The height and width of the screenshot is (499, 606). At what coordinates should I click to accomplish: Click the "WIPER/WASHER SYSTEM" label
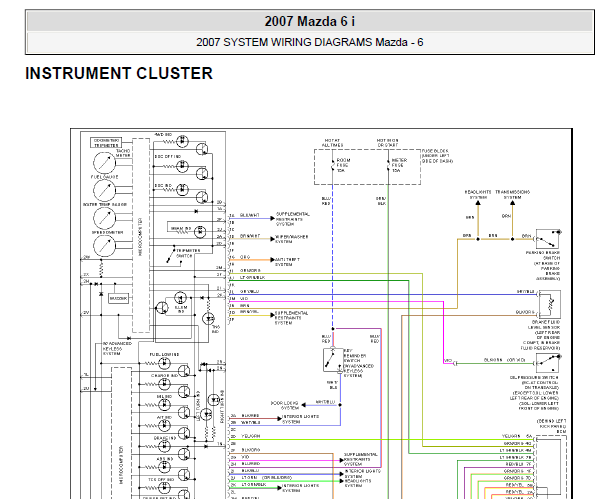[291, 239]
